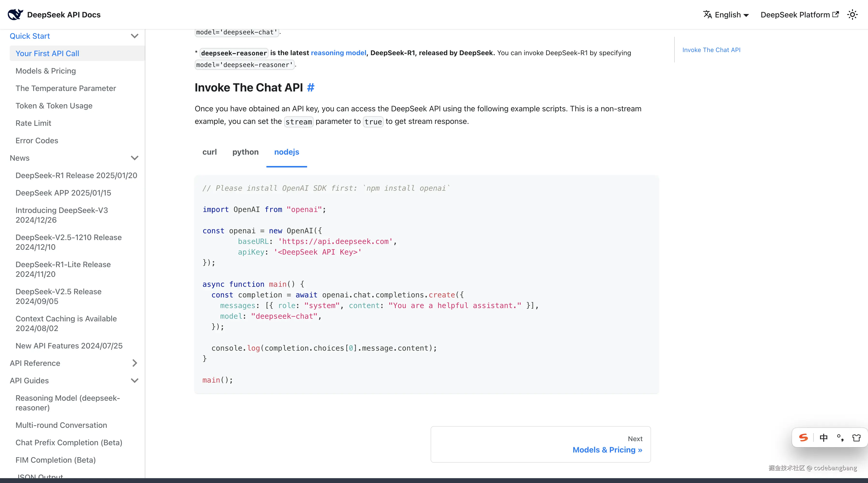Collapse the API Guides section chevron
This screenshot has width=868, height=483.
point(134,381)
